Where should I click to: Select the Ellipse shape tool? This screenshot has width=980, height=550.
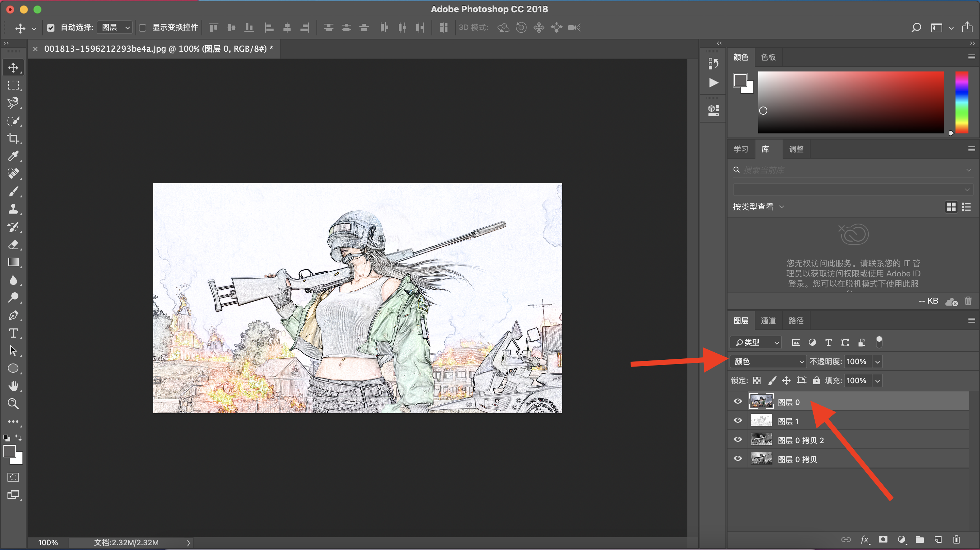coord(13,369)
